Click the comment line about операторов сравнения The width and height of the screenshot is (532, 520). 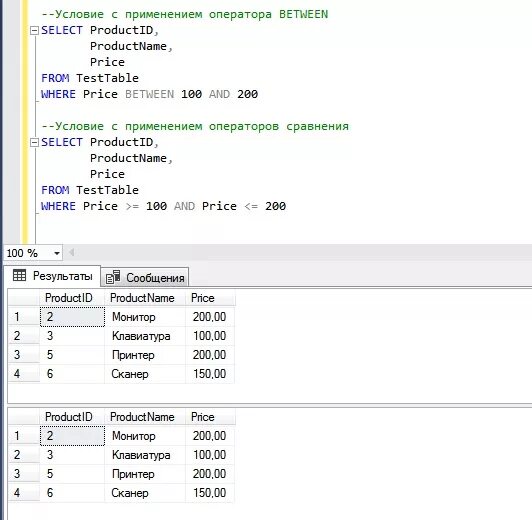point(195,127)
